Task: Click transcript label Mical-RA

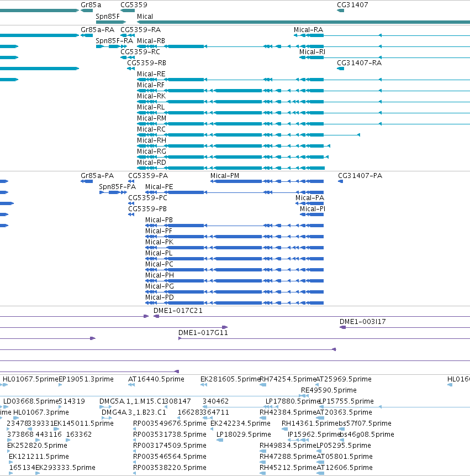Action: click(x=308, y=30)
